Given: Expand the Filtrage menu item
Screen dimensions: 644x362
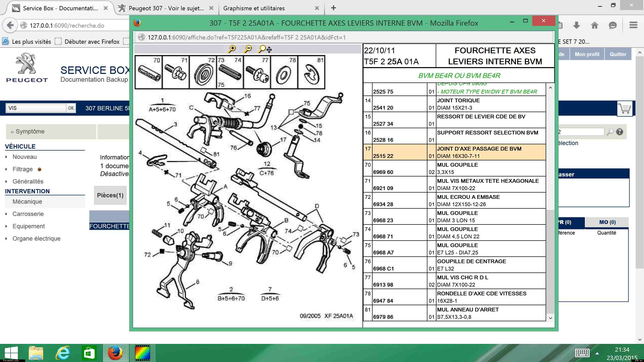Looking at the screenshot, I should pyautogui.click(x=23, y=169).
